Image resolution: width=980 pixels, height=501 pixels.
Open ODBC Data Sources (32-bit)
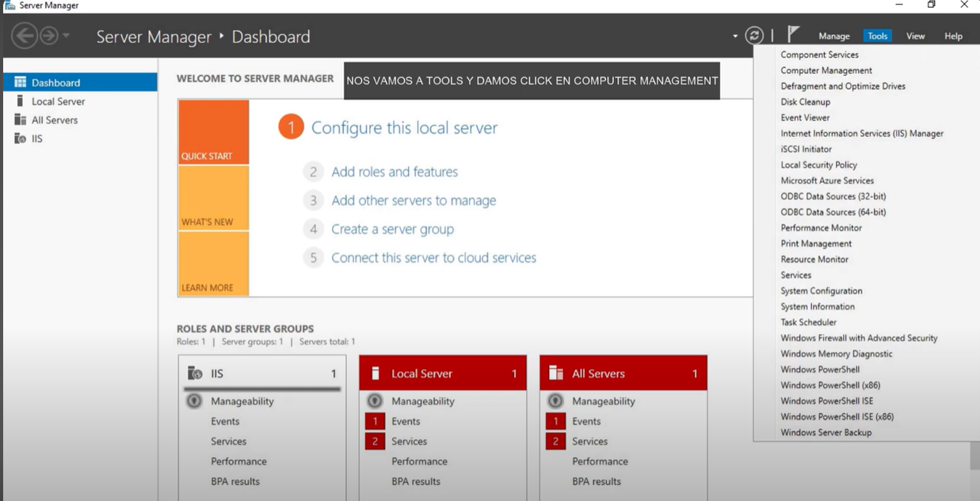point(833,196)
